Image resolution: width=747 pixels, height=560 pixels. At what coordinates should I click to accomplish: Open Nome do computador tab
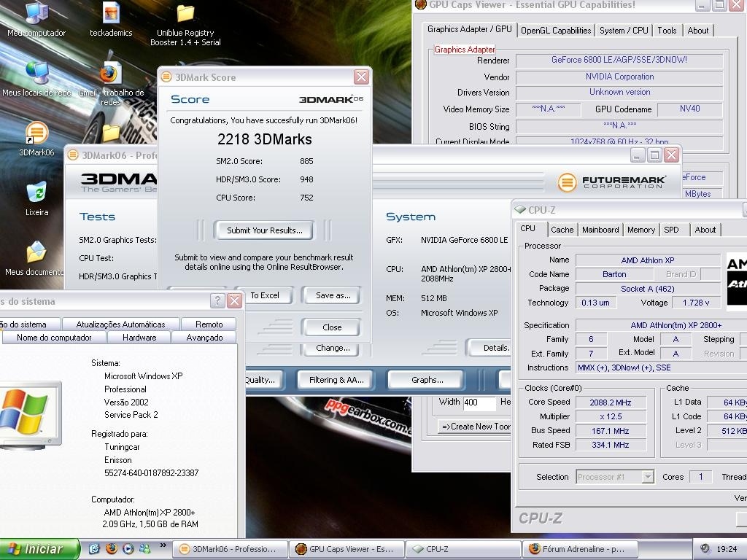54,337
